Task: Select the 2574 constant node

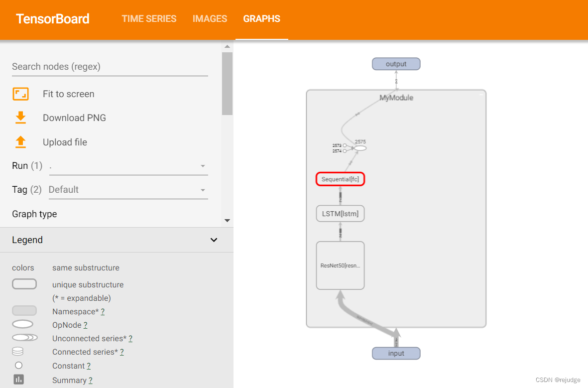Action: point(345,151)
